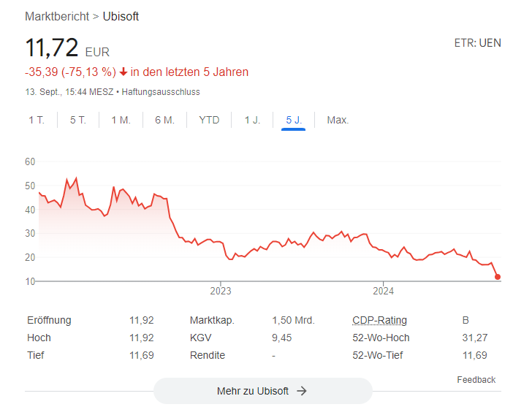Switch chart to 1 M. range

click(x=121, y=120)
